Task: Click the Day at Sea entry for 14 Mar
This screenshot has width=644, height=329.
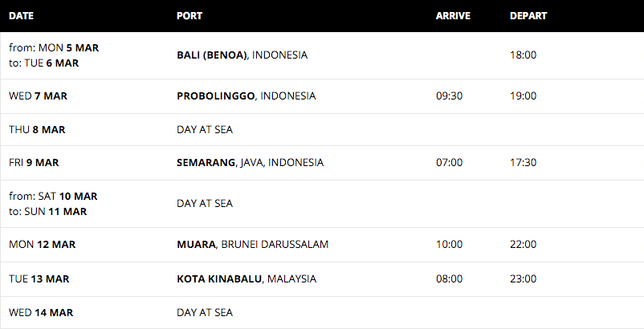Action: (205, 313)
